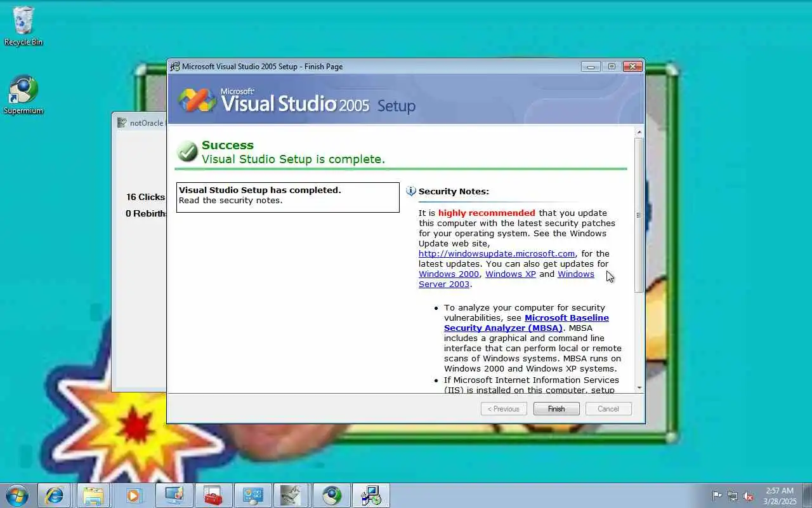The width and height of the screenshot is (812, 508).
Task: Open the Windows Start menu
Action: point(17,495)
